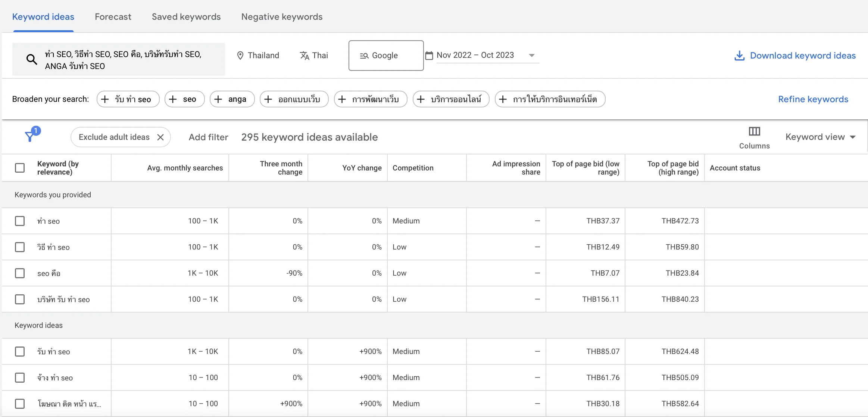The width and height of the screenshot is (868, 417).
Task: Sort by Ad impression share header
Action: [516, 168]
